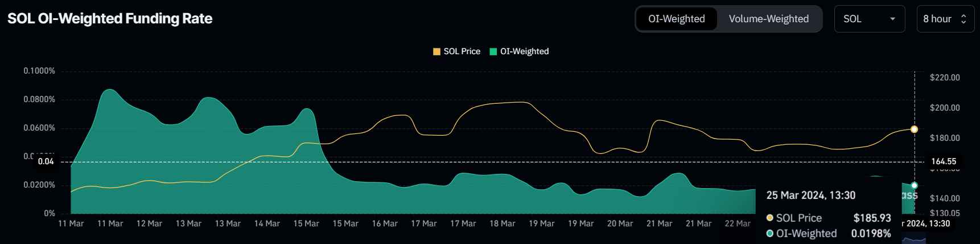Click the yellow dot beside SOL Price in tooltip
This screenshot has width=980, height=244.
click(x=770, y=218)
